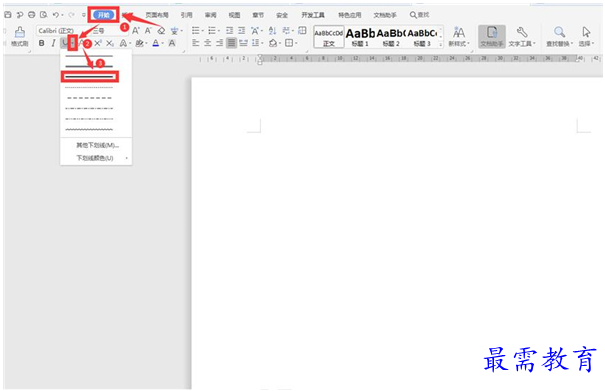
Task: Switch to the 页面布局 ribbon tab
Action: [157, 15]
